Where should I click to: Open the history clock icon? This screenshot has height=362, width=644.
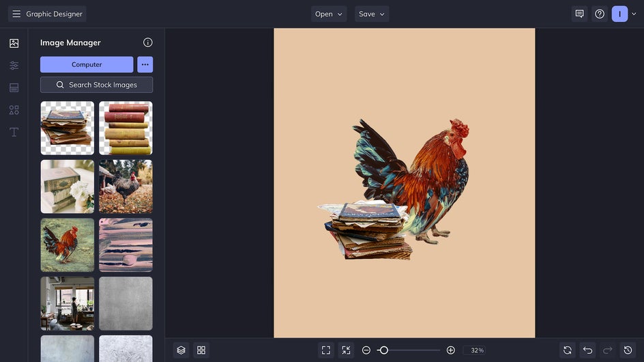(628, 350)
